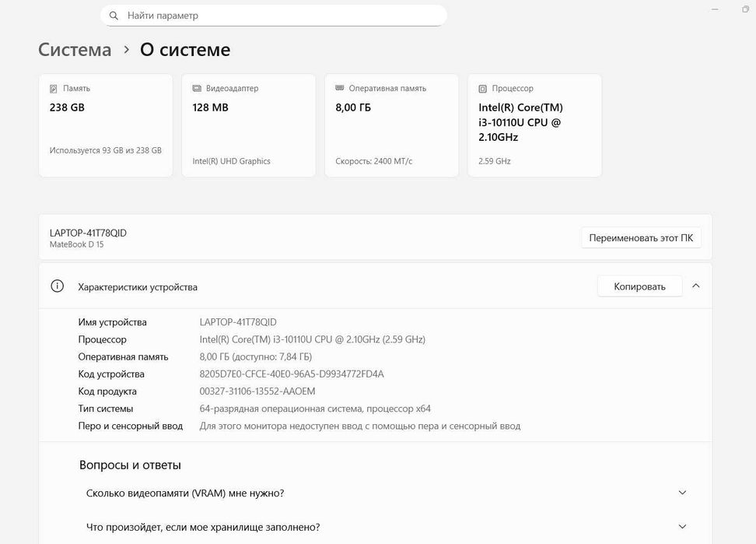
Task: Click the processor chip icon
Action: pos(483,89)
